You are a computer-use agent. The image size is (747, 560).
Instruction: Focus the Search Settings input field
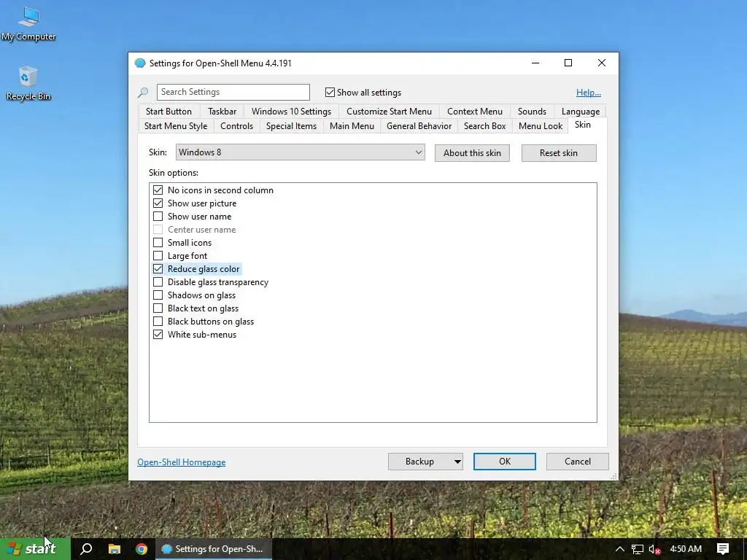coord(233,92)
